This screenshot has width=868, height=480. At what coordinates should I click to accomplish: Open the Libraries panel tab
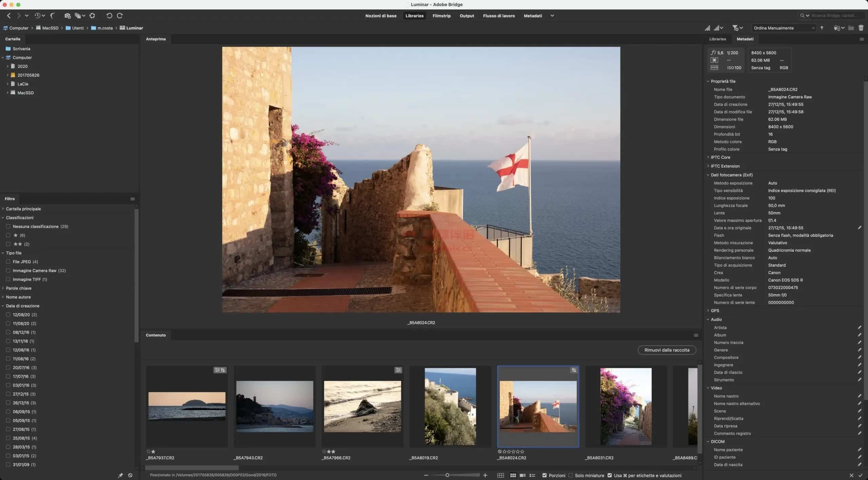coord(717,39)
